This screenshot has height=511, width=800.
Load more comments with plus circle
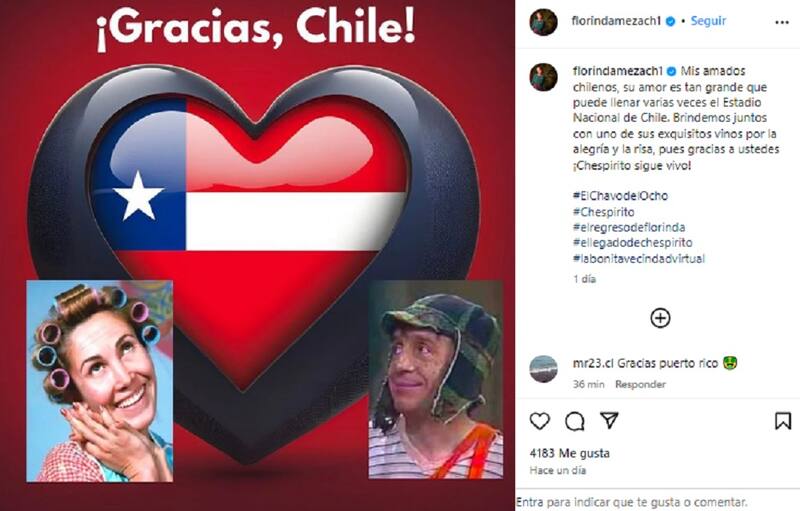point(660,318)
